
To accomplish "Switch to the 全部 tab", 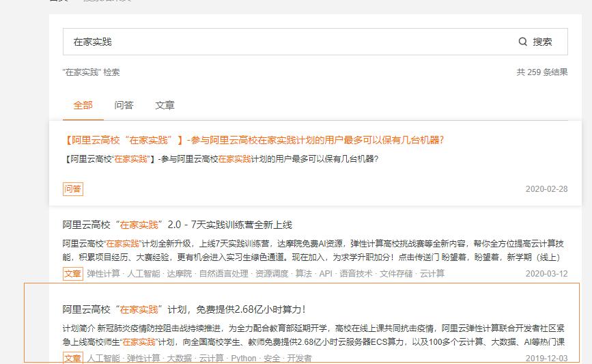I will 83,105.
